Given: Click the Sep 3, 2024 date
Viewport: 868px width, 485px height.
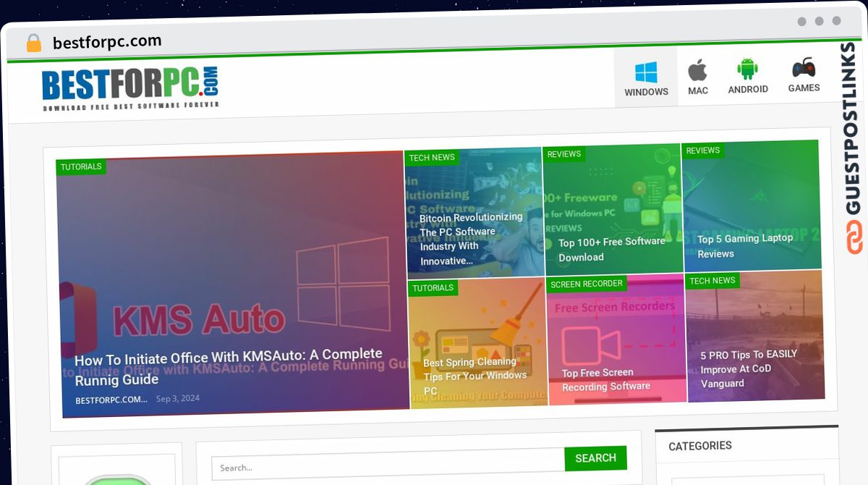Looking at the screenshot, I should tap(178, 398).
